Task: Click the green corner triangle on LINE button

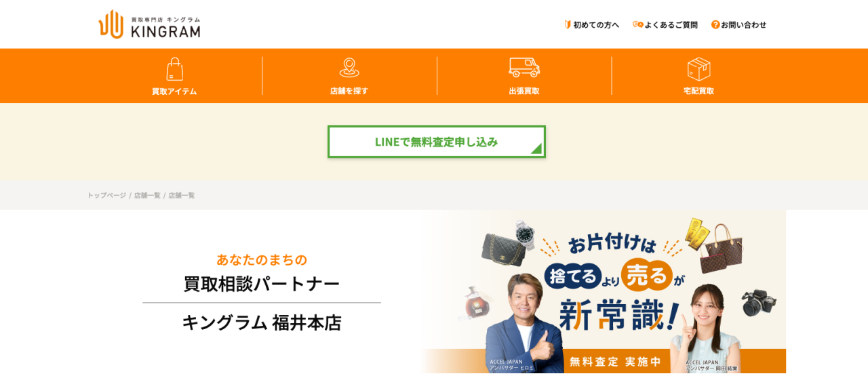Action: pyautogui.click(x=538, y=150)
